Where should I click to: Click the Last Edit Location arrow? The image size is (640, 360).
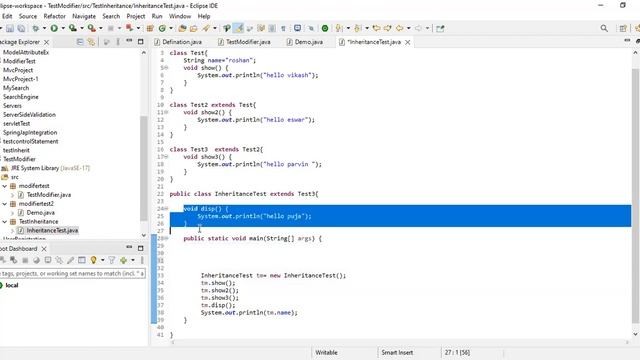[376, 28]
